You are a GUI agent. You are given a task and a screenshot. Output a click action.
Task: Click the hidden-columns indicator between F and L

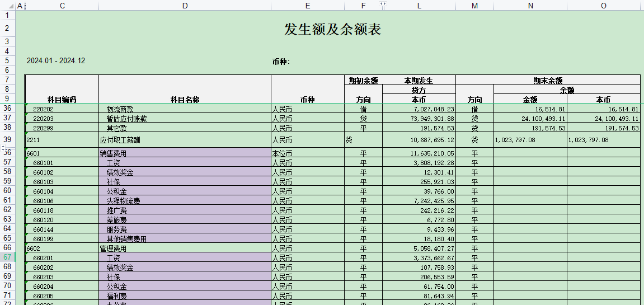point(383,3)
